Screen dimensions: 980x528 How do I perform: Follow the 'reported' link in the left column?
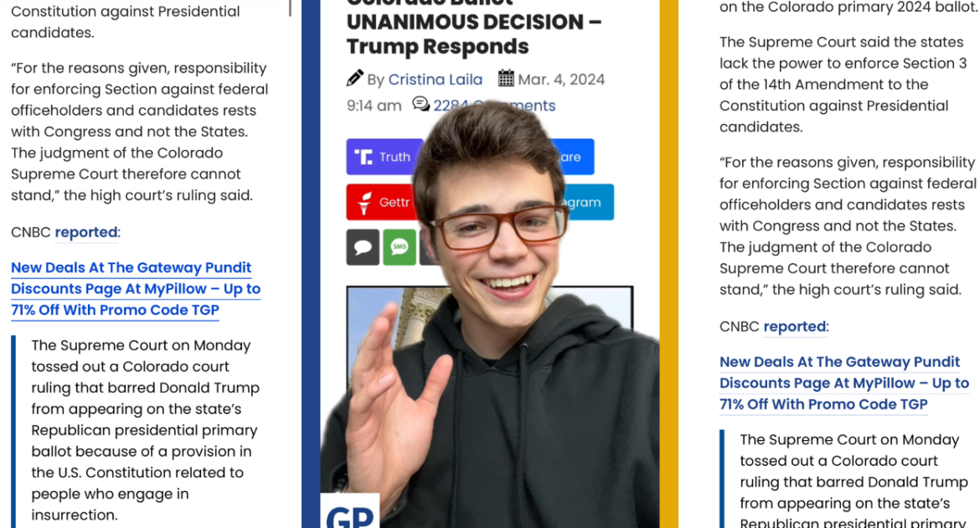coord(86,232)
